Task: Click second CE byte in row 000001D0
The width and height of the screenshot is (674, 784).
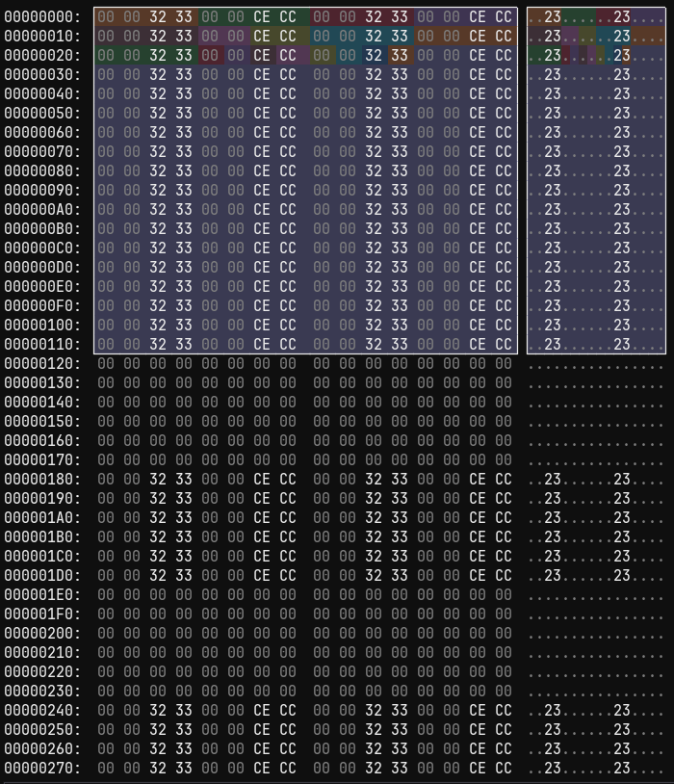Action: (478, 575)
